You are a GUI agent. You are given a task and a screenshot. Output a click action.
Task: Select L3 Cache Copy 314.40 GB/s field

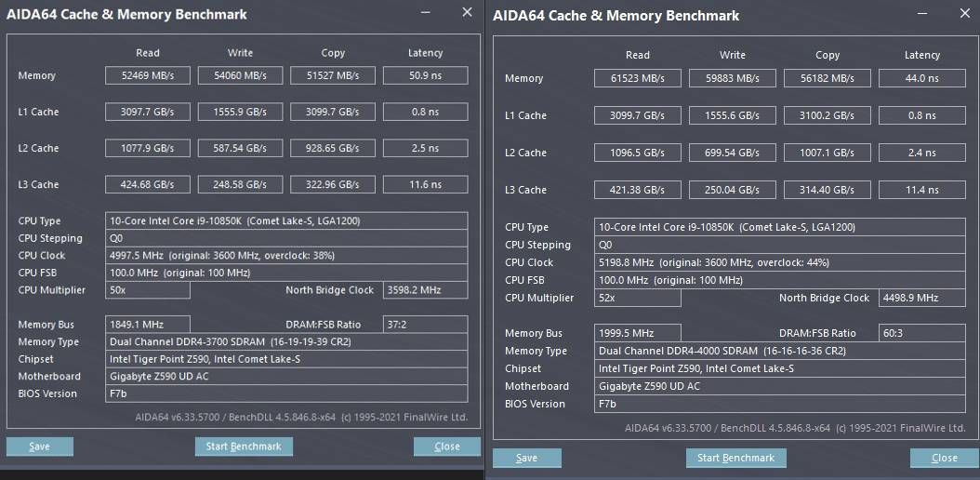[x=828, y=190]
